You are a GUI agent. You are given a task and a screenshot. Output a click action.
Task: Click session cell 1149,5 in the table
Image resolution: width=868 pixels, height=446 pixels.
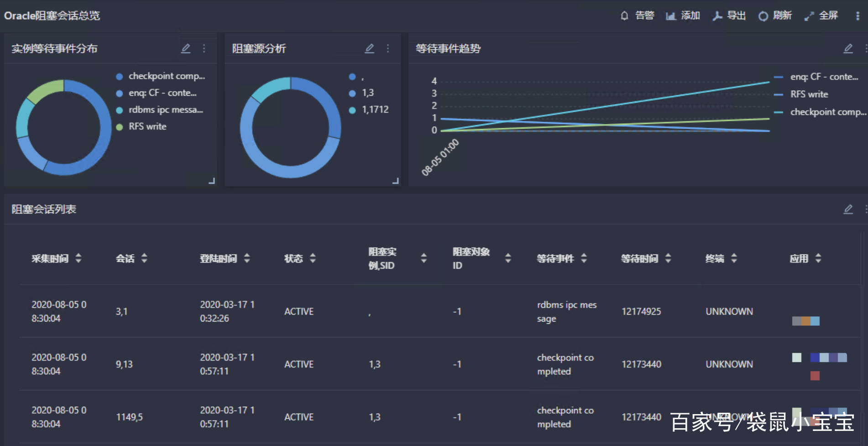click(x=129, y=417)
